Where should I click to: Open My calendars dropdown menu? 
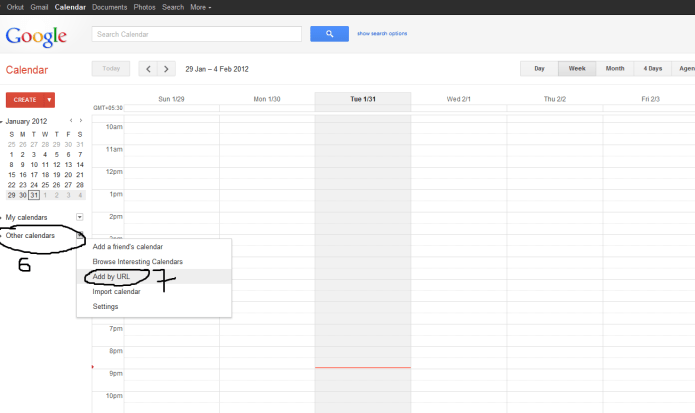pos(80,217)
